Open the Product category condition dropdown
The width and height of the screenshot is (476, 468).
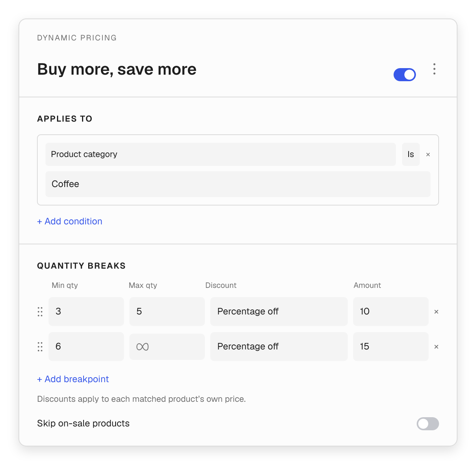pos(221,154)
